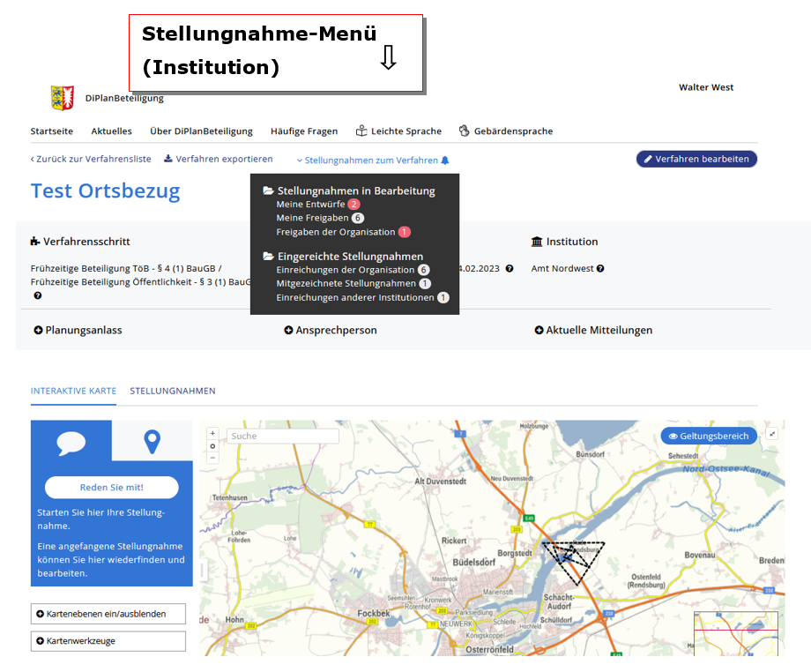
Task: Expand the Planungsanlass section
Action: (x=78, y=330)
